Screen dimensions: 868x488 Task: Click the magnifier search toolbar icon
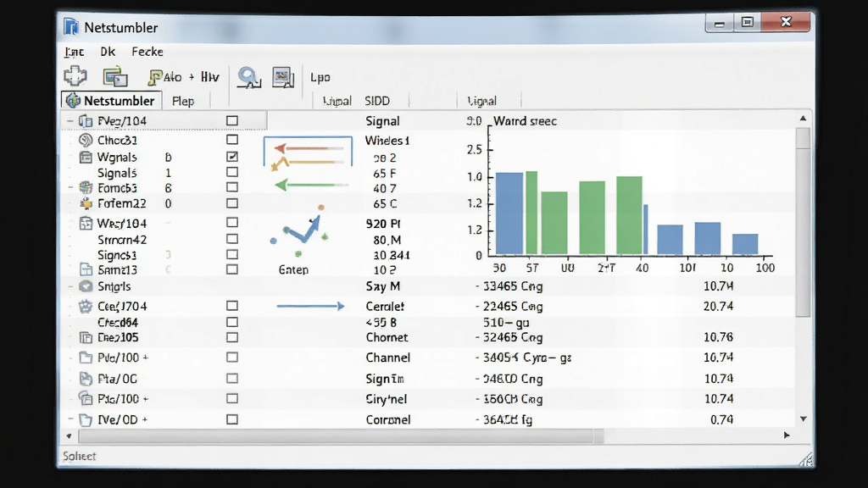tap(249, 77)
